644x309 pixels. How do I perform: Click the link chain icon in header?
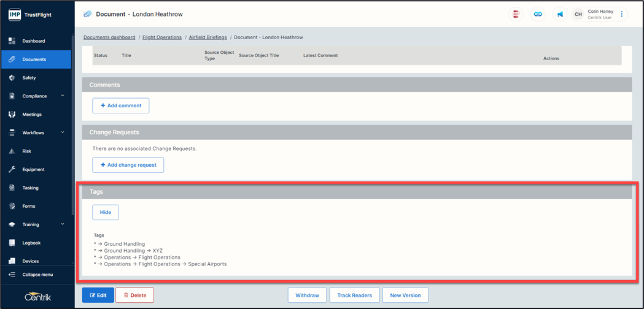coord(538,14)
